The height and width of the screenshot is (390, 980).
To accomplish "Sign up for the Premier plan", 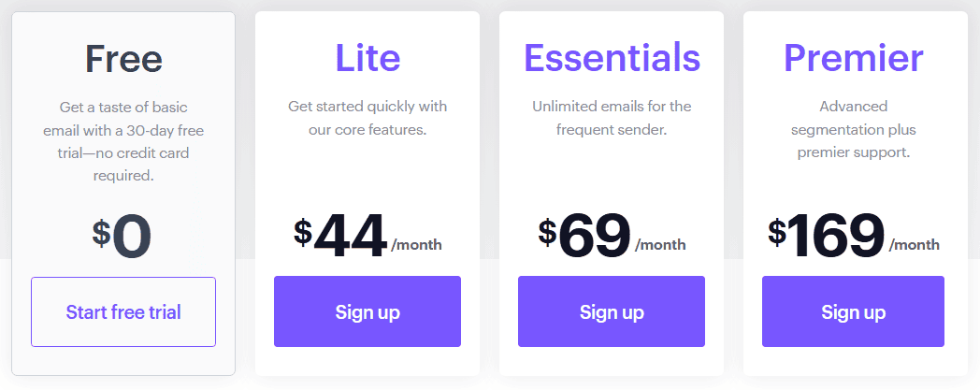I will coord(853,311).
